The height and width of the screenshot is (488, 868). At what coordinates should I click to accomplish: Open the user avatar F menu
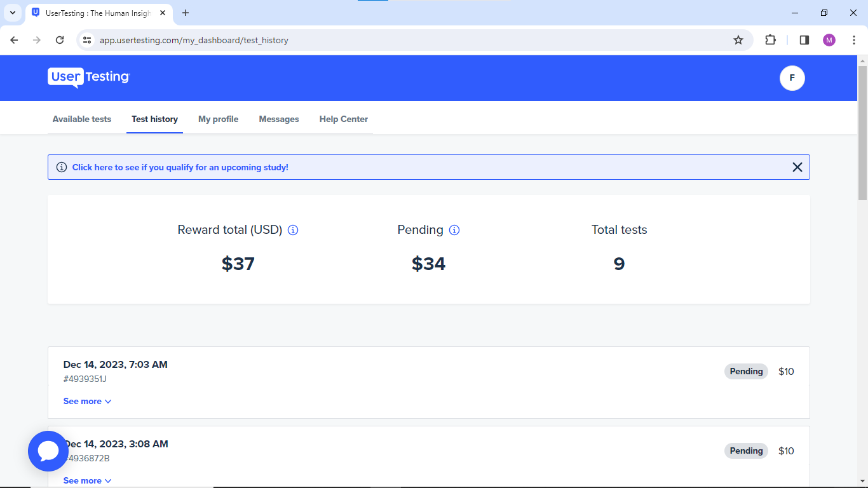tap(792, 78)
